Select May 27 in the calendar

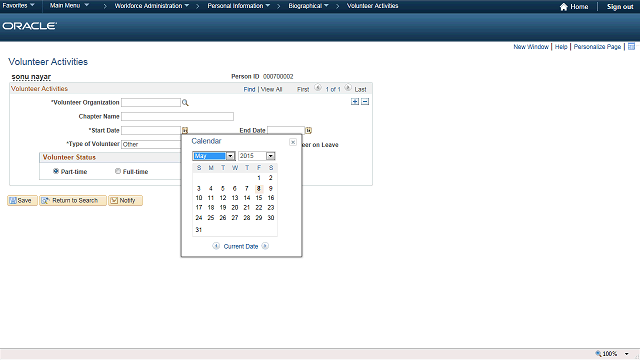(235, 218)
